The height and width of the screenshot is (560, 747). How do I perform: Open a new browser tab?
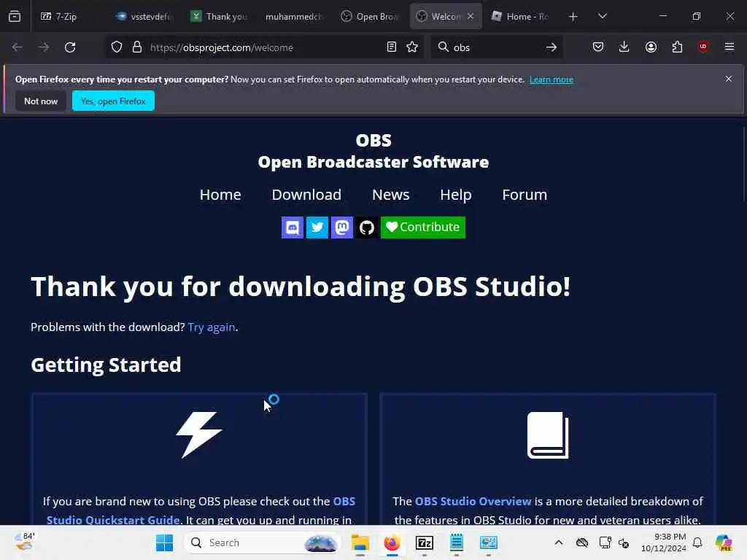tap(573, 17)
